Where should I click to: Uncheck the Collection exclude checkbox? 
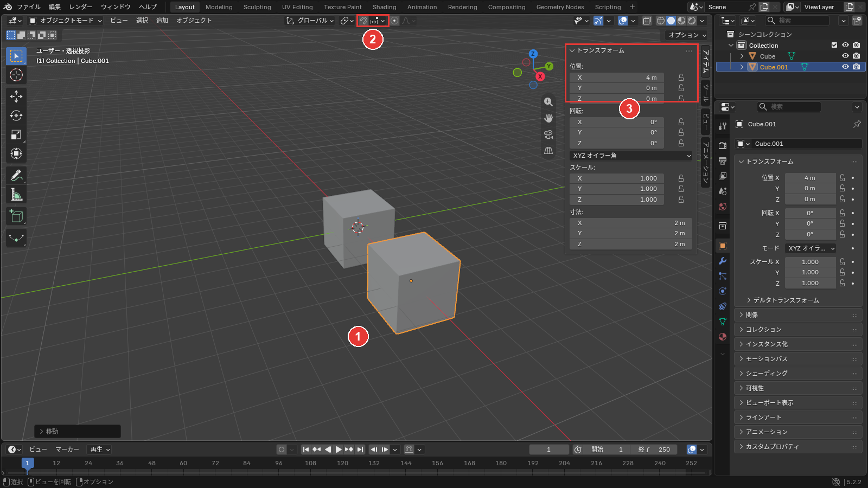(x=834, y=45)
